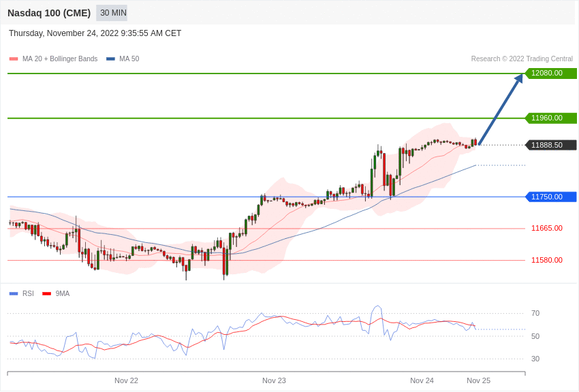The width and height of the screenshot is (579, 392).
Task: Click the Nov 23 date axis label
Action: pyautogui.click(x=274, y=380)
